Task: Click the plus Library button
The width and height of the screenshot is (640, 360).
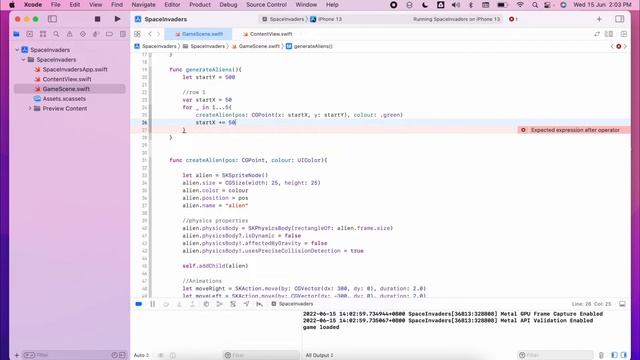Action: coord(599,19)
